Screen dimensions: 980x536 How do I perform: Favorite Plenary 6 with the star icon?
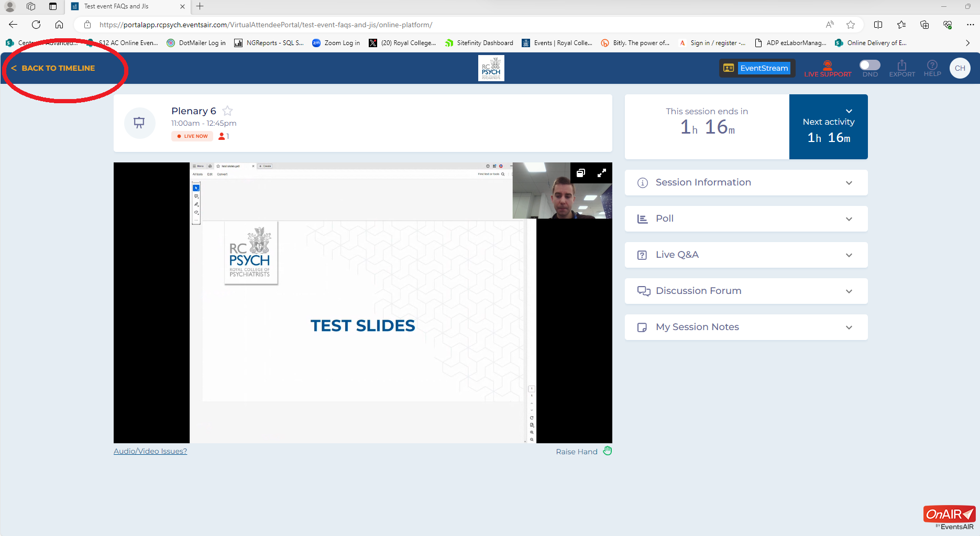pos(227,111)
